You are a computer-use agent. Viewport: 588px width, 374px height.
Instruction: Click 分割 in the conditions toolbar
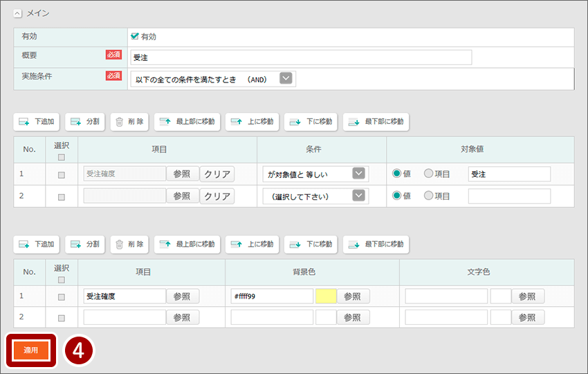(x=85, y=122)
